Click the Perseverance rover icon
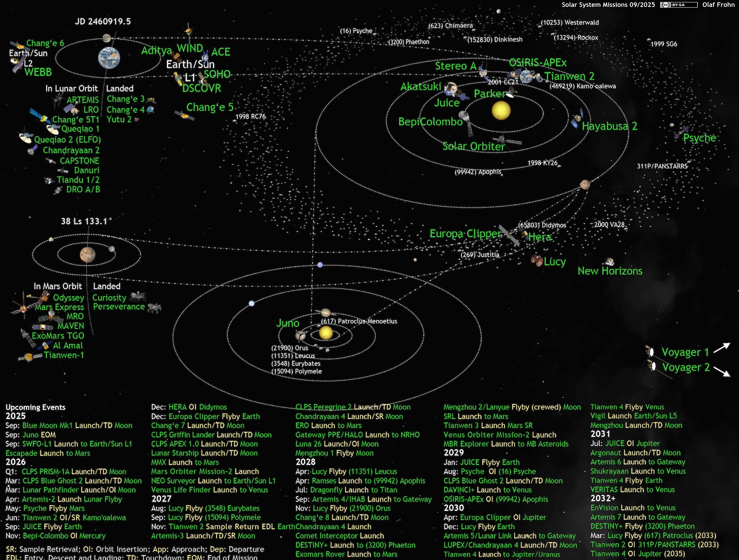Image resolution: width=739 pixels, height=560 pixels. [x=154, y=308]
